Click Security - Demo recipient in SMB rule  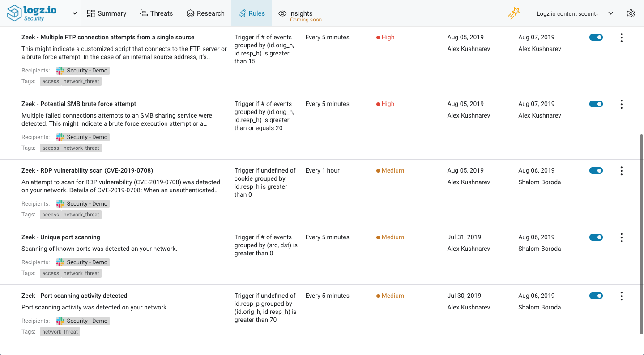83,137
